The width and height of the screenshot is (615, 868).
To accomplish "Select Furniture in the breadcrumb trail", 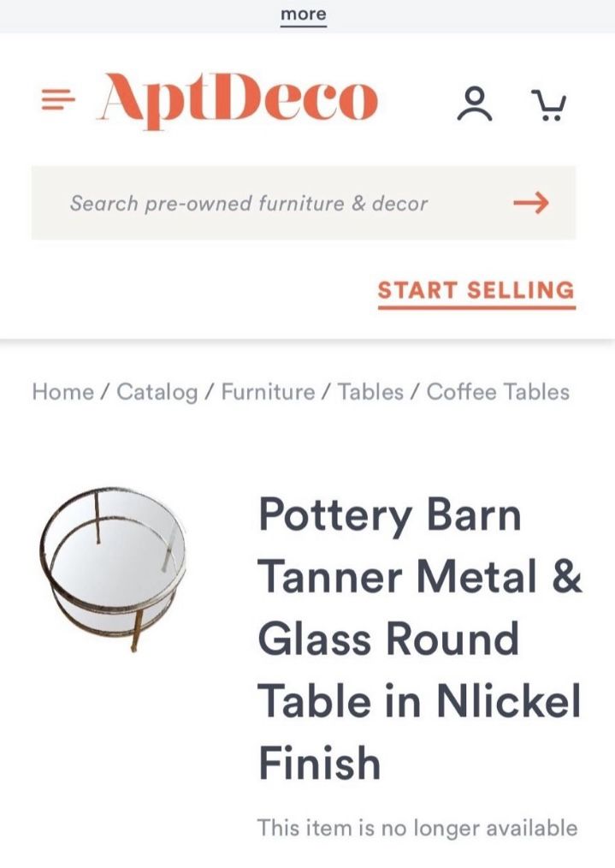I will pos(268,392).
